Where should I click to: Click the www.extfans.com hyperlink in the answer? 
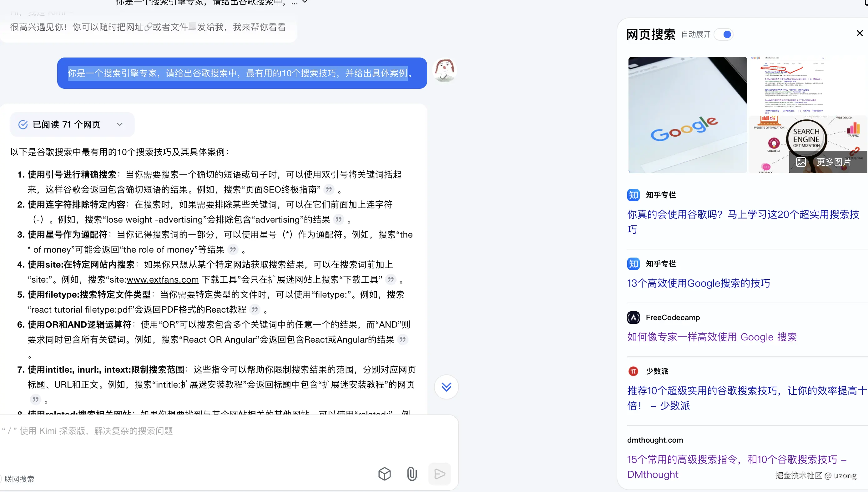(162, 280)
